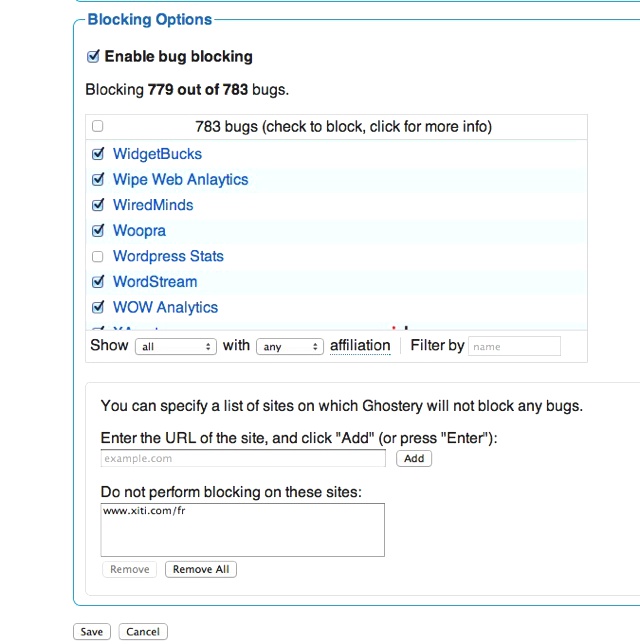Screen dimensions: 640x644
Task: Click the WOW Analytics link
Action: coord(165,307)
